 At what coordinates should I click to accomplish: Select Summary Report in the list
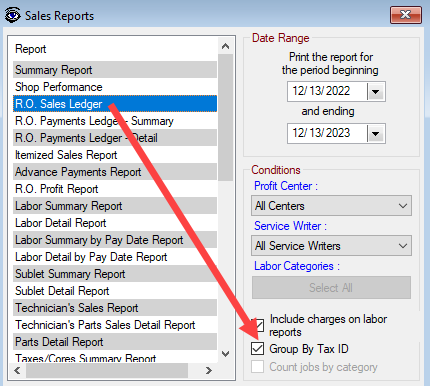pos(115,70)
